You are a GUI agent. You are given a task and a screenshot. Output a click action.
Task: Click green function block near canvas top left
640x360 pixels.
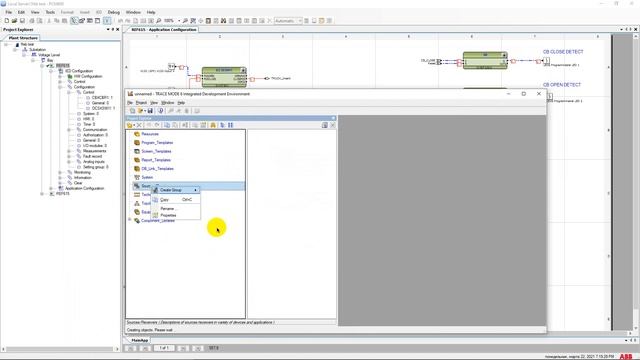[224, 78]
